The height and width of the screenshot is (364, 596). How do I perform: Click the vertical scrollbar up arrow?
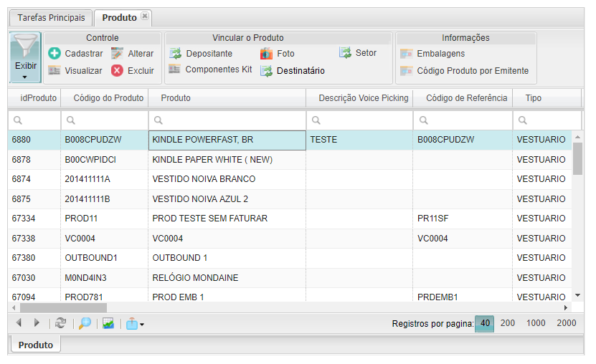tap(578, 137)
